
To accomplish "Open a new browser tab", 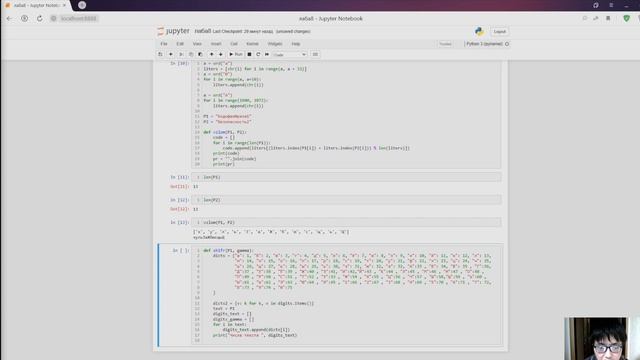I will pyautogui.click(x=82, y=5).
